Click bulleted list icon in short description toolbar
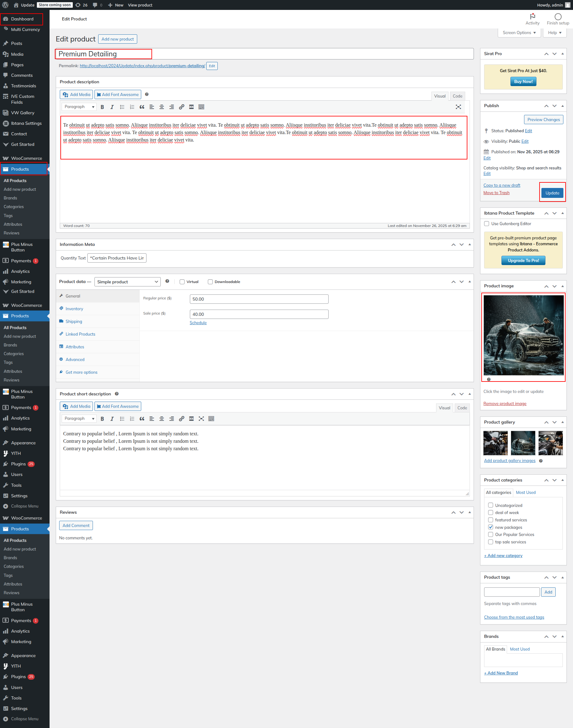Viewport: 573px width, 728px height. (x=122, y=418)
